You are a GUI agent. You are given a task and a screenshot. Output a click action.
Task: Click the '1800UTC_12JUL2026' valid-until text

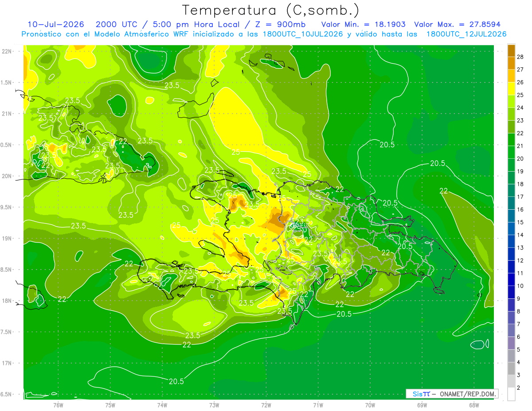tap(466, 34)
